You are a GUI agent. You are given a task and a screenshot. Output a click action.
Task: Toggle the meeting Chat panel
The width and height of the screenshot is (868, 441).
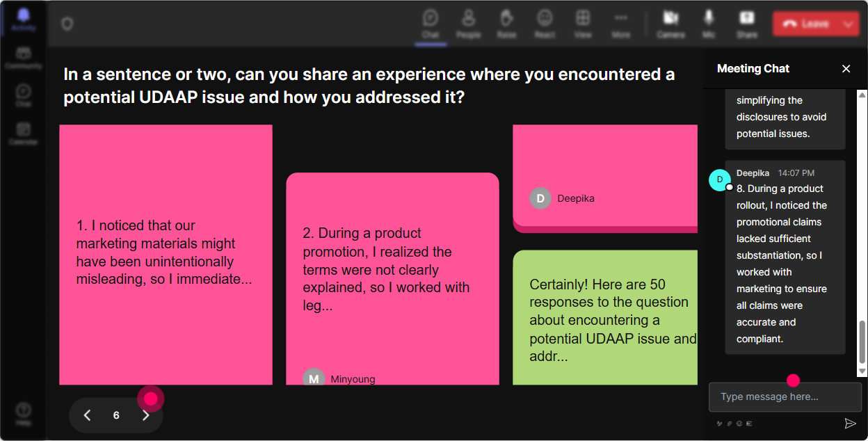click(431, 24)
